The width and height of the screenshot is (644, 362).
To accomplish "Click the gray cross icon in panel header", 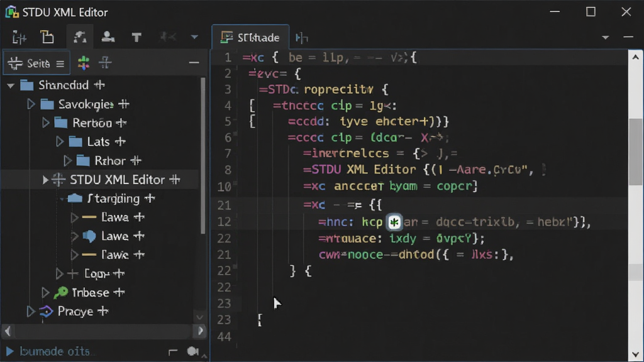I will pos(105,63).
